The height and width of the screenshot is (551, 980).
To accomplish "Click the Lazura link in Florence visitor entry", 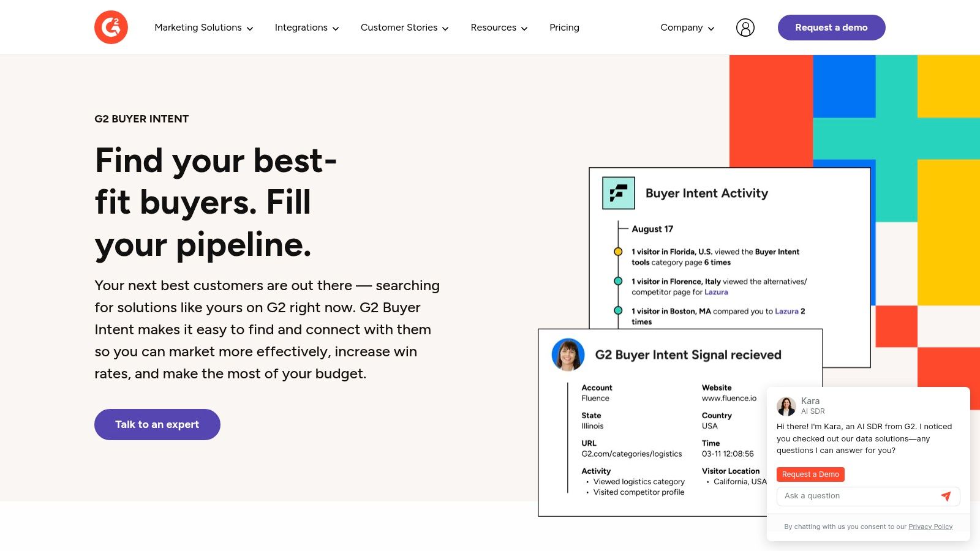I will (x=716, y=292).
